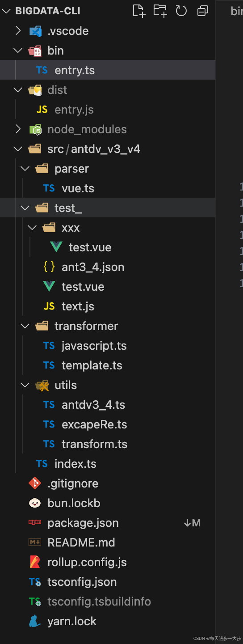Collapse all folders using the header icon
The image size is (243, 644).
coord(203,11)
